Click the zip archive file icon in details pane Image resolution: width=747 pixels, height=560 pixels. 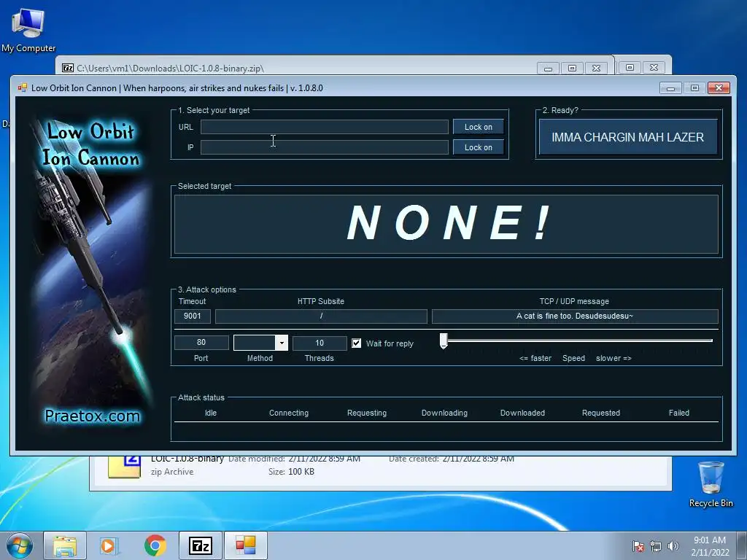[125, 467]
